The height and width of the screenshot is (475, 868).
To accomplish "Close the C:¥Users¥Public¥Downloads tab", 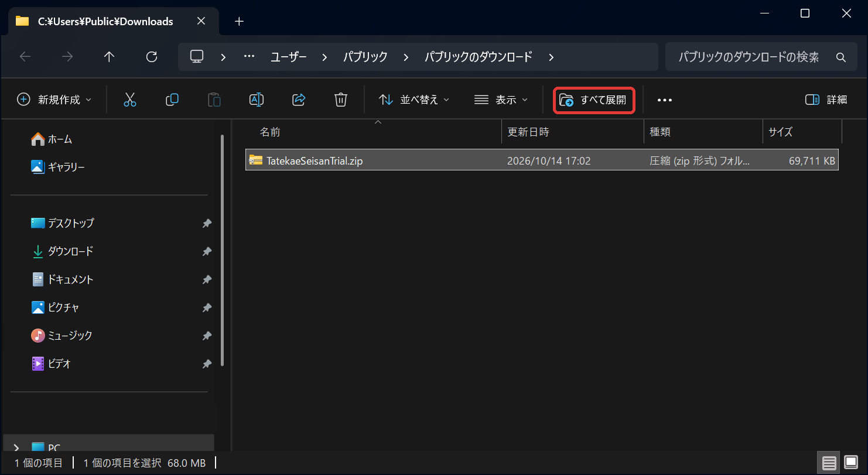I will [201, 21].
